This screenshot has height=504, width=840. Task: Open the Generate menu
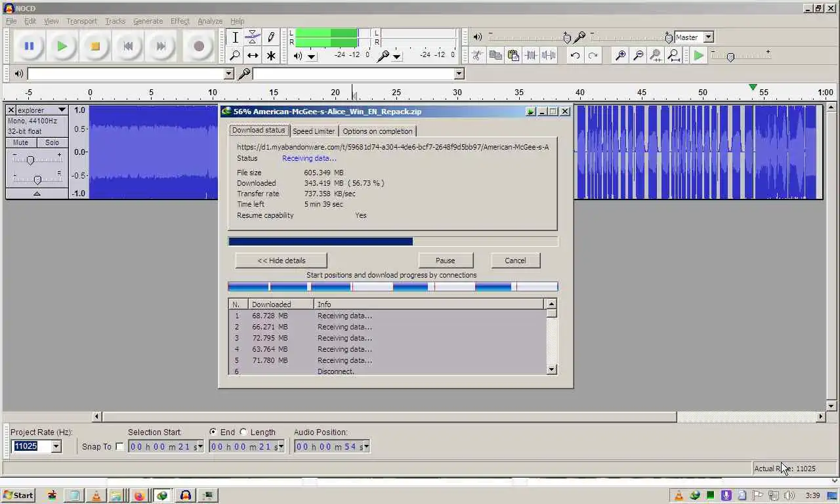pos(148,21)
